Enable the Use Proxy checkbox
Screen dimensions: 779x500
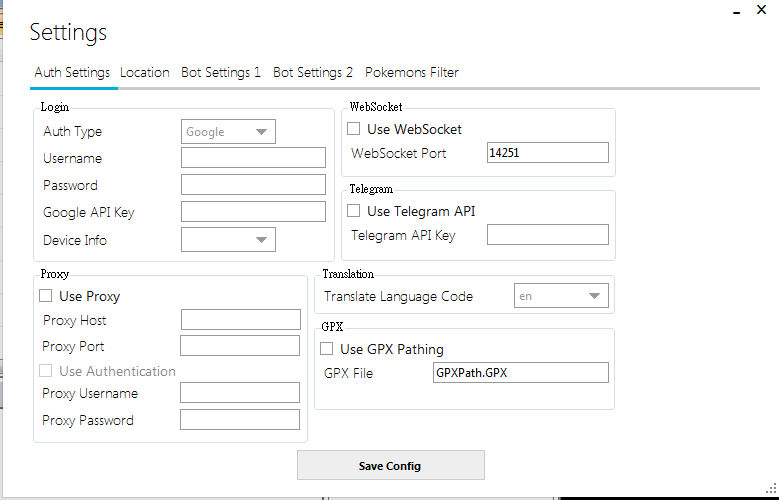46,296
